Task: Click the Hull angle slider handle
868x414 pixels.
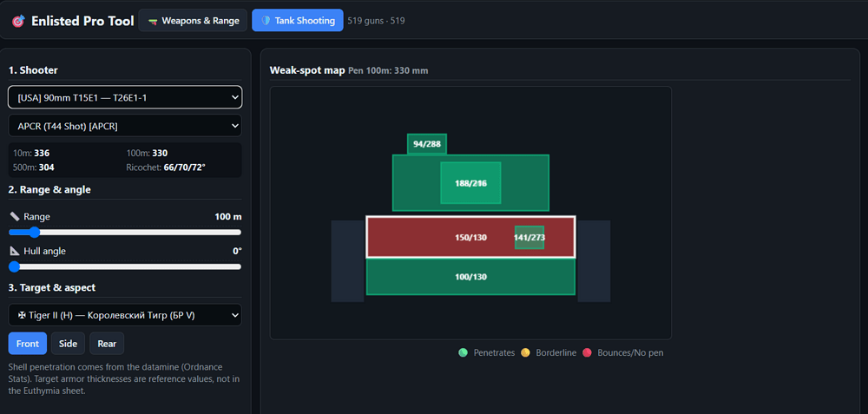Action: tap(14, 266)
